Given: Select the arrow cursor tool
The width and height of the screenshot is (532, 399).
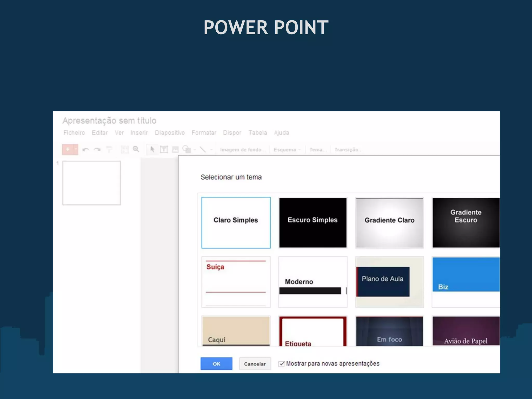Looking at the screenshot, I should coord(152,149).
